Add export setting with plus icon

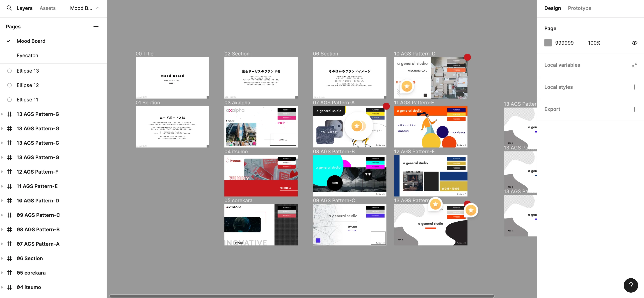[634, 109]
